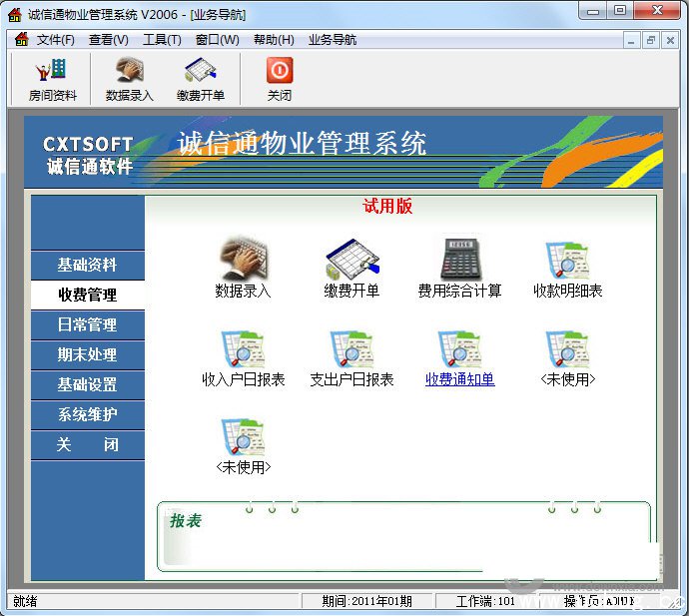
Task: Open 数据录入 keyboard icon in main panel
Action: coord(243,261)
